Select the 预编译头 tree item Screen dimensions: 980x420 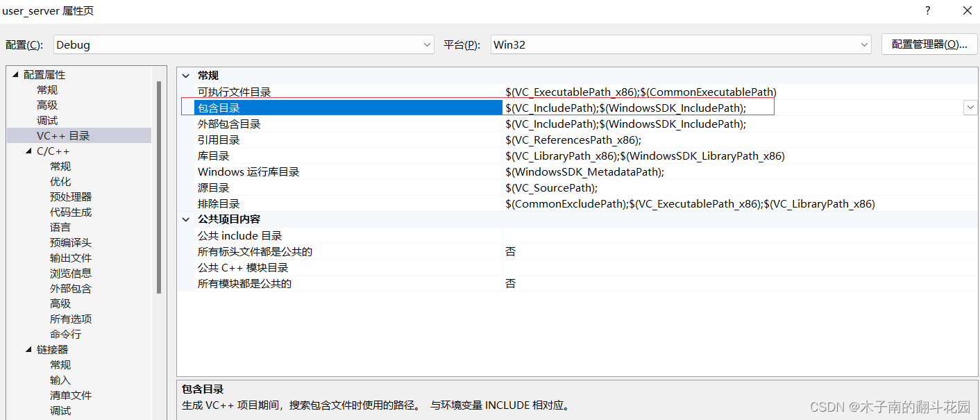click(71, 242)
